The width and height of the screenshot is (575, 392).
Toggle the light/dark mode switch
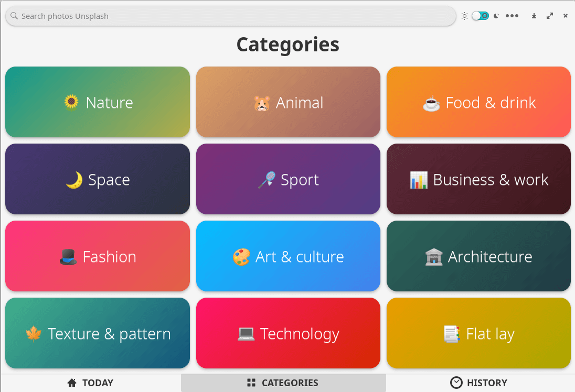point(480,16)
